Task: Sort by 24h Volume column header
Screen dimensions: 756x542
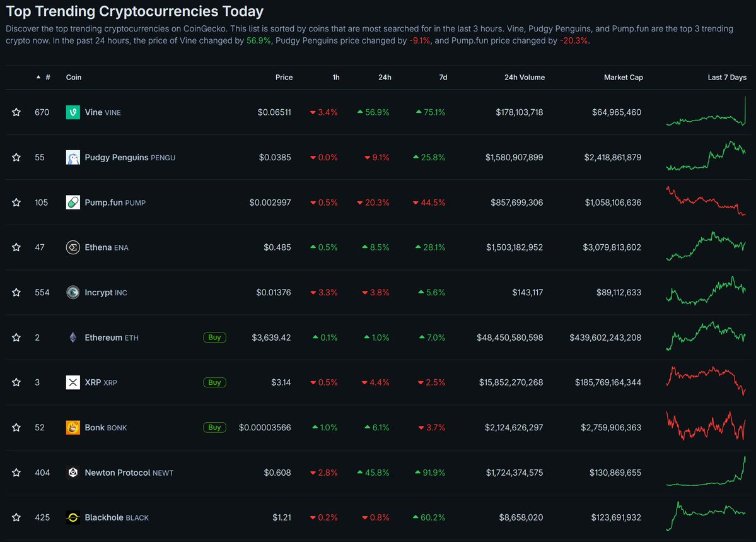Action: point(525,77)
